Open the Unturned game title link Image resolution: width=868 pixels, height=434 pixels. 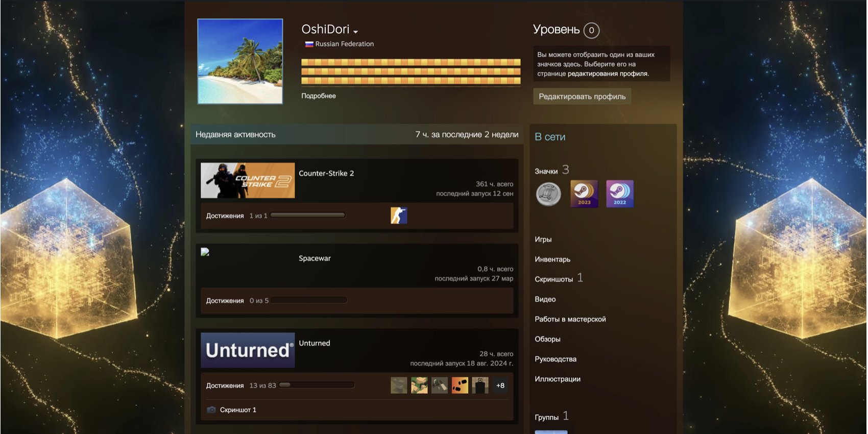(315, 343)
